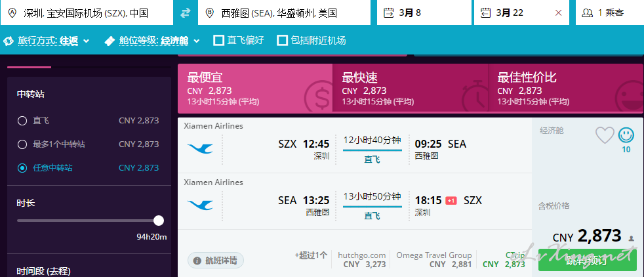Select the 直飞 stopover radio button
This screenshot has height=277, width=644.
point(22,121)
